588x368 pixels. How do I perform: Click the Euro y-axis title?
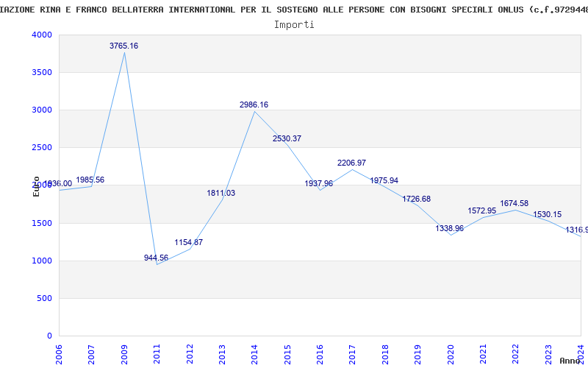[x=36, y=187]
